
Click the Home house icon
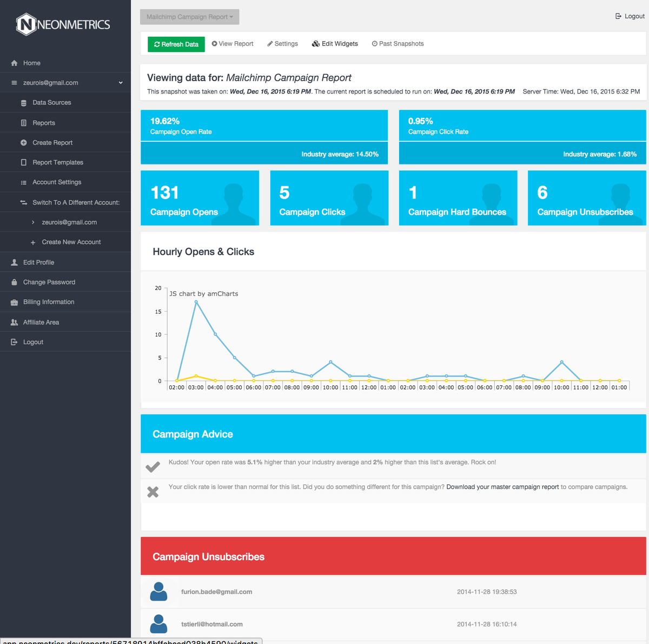tap(15, 63)
